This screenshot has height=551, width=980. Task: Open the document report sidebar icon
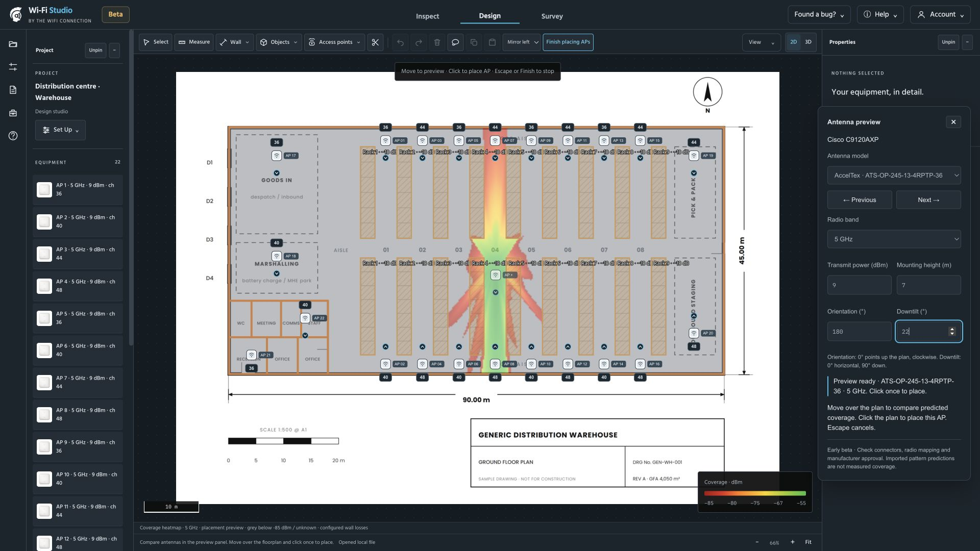click(x=13, y=90)
